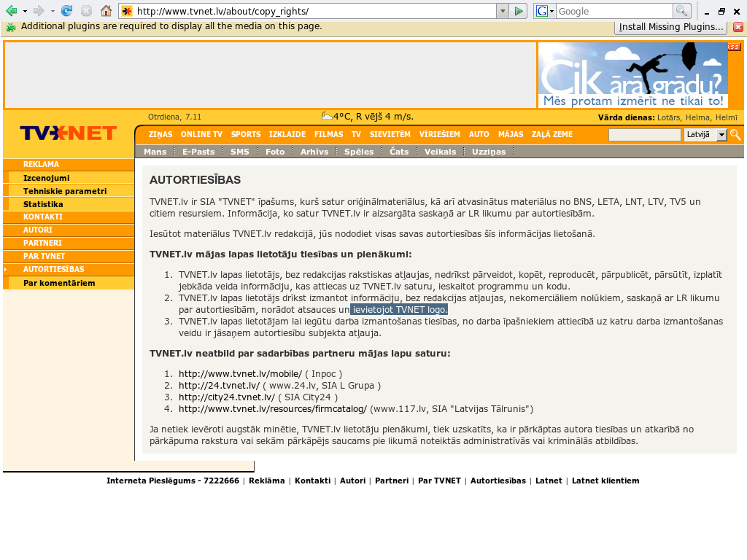The height and width of the screenshot is (560, 747).
Task: Close the missing plugins notification bar
Action: 738,27
